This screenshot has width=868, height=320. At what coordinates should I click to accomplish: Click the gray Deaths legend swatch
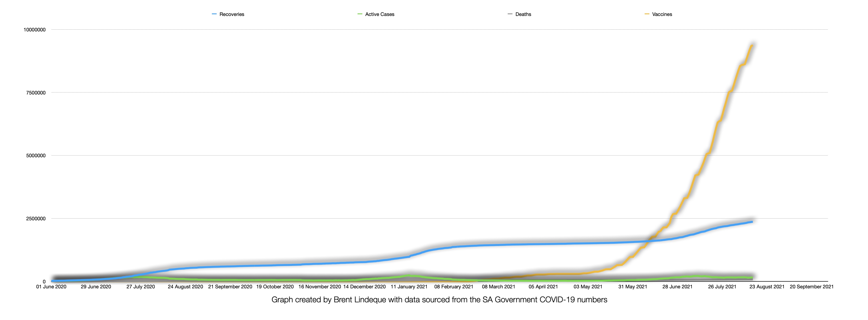pos(510,14)
